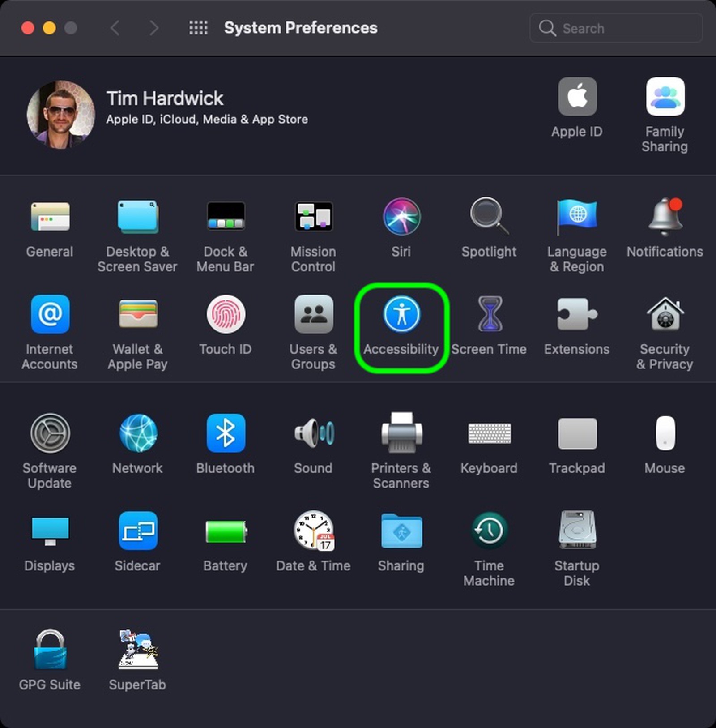Open Mission Control settings
This screenshot has height=728, width=716.
[313, 217]
